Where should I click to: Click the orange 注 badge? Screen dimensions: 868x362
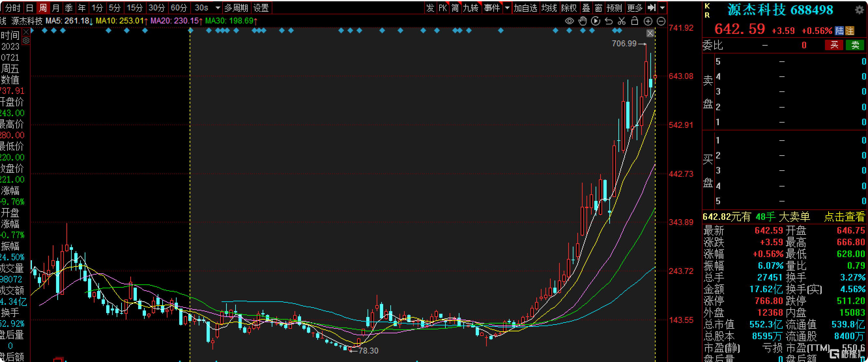pos(850,31)
